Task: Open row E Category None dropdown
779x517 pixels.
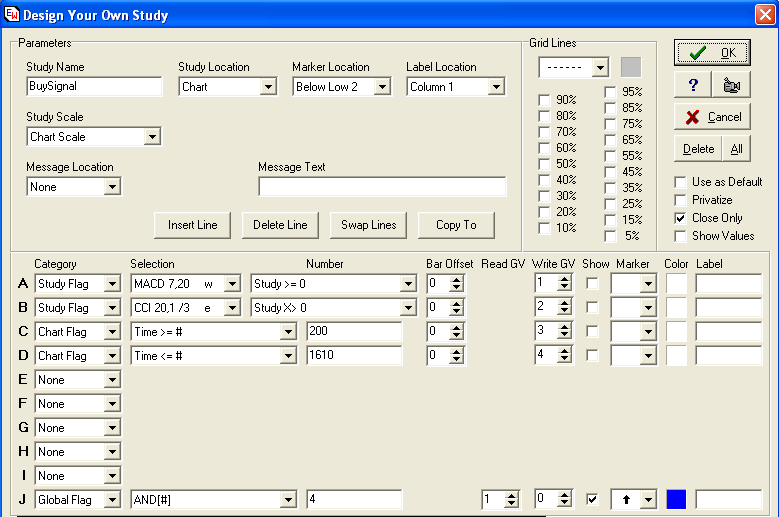Action: [x=112, y=380]
